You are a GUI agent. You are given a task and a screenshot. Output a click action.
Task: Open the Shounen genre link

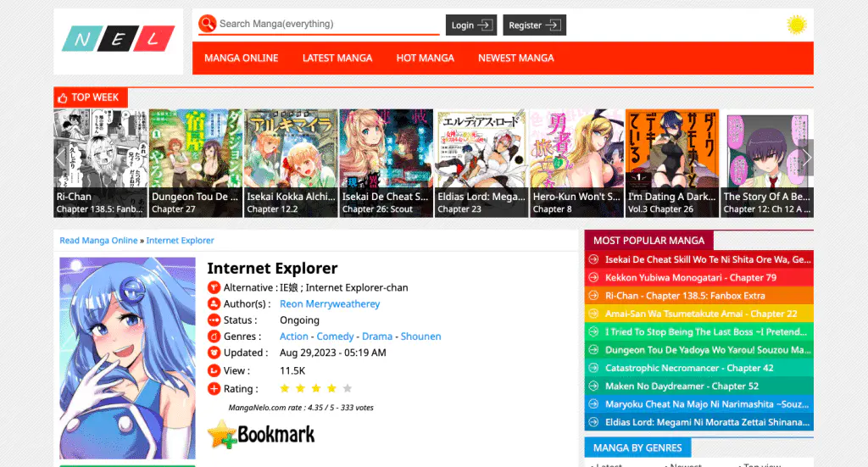(420, 336)
